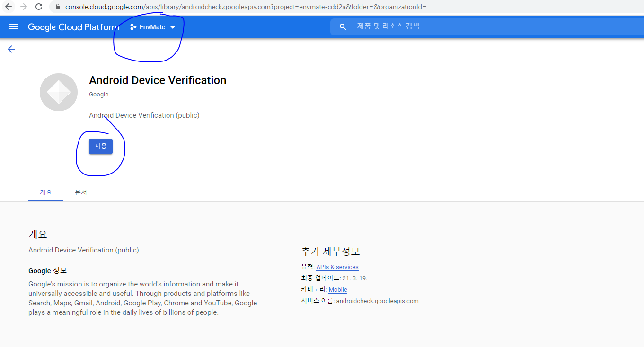Viewport: 644px width, 347px height.
Task: Click the 최종 업데이트 date 21. 3. 19.
Action: [355, 278]
